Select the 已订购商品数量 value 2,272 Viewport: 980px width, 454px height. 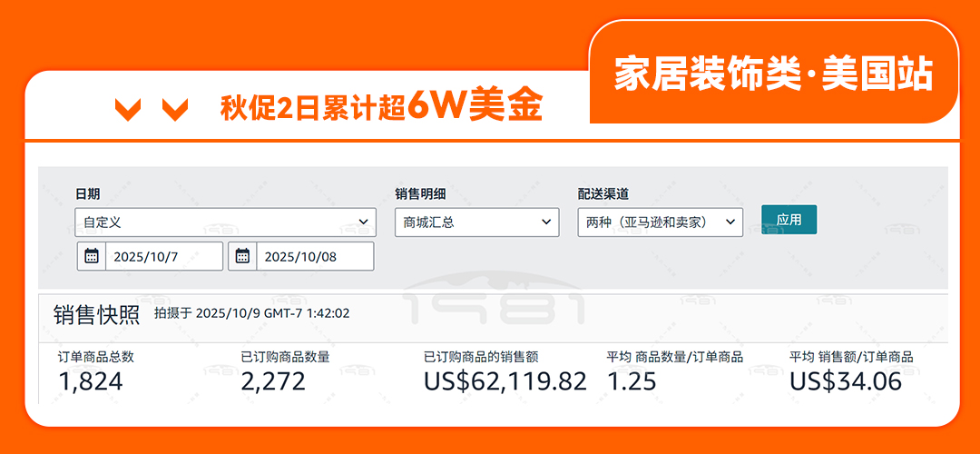click(x=273, y=381)
